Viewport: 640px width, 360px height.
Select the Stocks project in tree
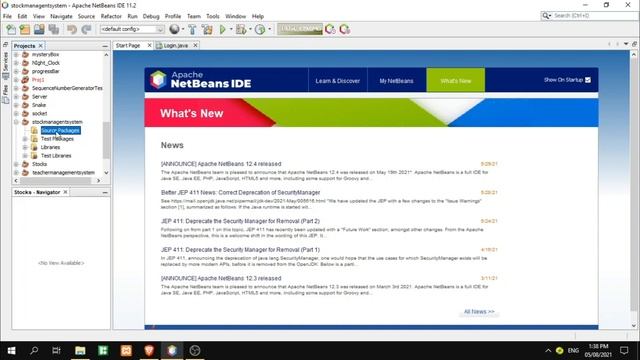39,164
